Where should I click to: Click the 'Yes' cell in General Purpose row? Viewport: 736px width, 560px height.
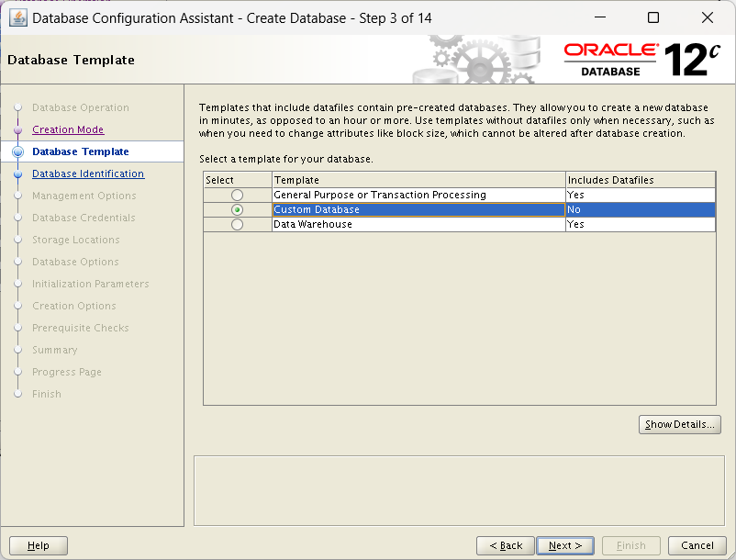point(641,195)
